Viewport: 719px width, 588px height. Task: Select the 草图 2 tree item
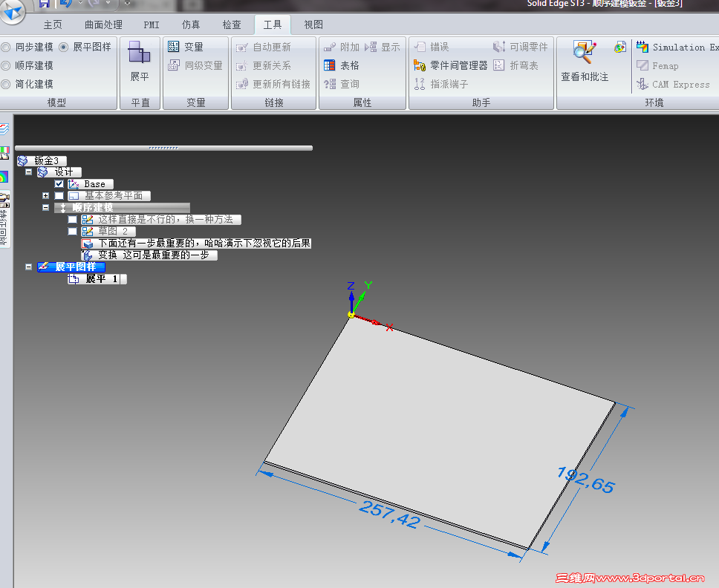pos(108,232)
